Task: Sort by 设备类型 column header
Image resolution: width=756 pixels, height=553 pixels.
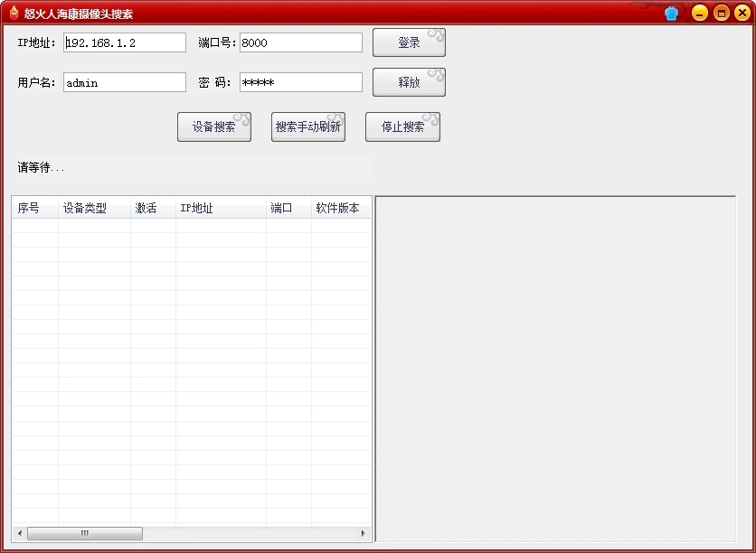Action: (x=94, y=208)
